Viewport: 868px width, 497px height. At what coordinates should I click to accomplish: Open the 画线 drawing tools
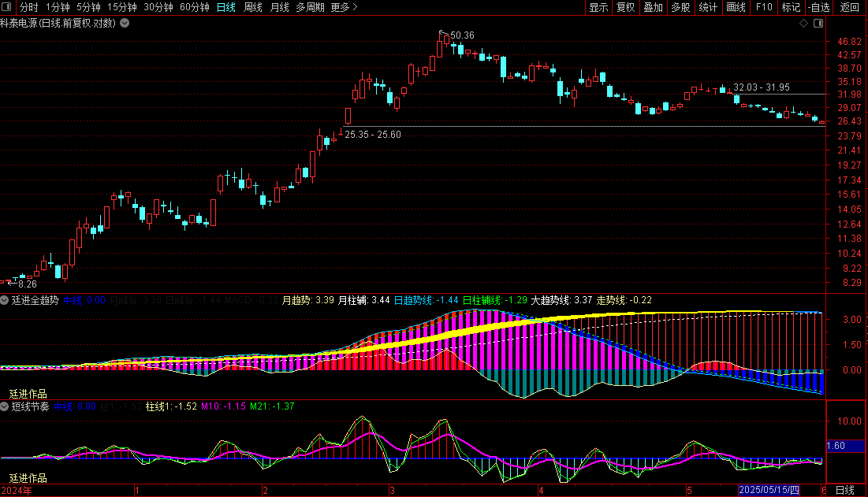pyautogui.click(x=736, y=7)
